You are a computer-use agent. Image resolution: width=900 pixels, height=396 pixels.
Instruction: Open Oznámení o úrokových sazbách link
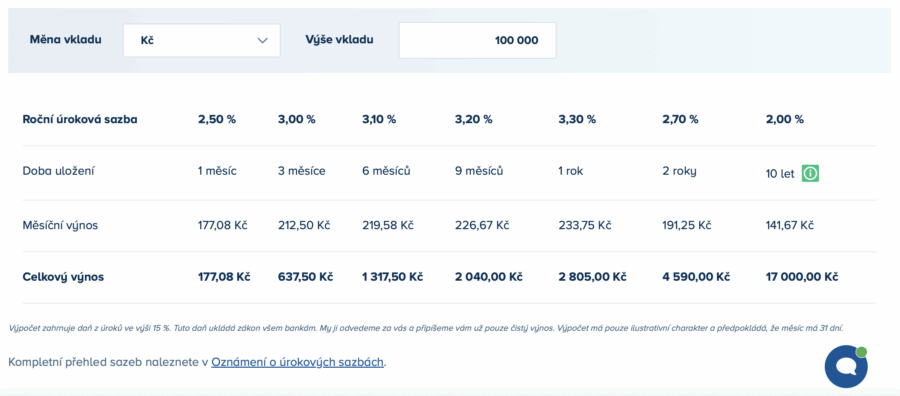(297, 362)
